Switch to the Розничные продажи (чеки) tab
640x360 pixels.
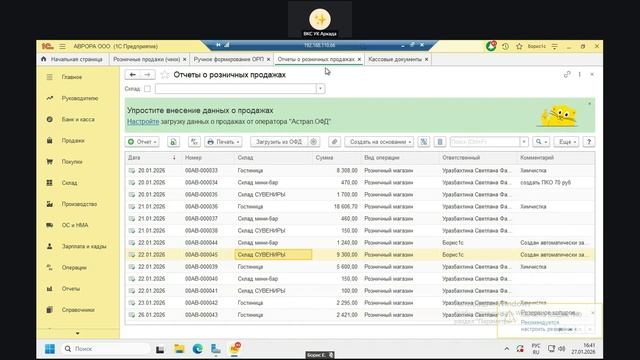146,59
